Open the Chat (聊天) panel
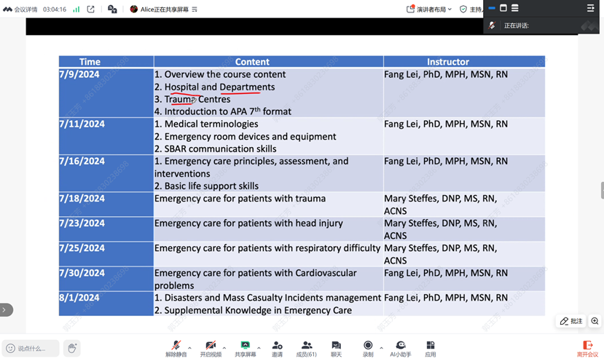 click(x=336, y=348)
